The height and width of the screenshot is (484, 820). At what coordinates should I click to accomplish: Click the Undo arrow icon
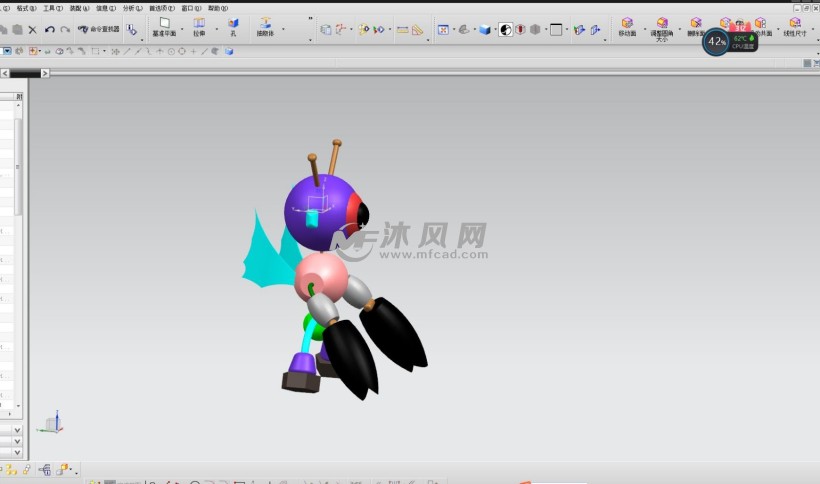(50, 30)
